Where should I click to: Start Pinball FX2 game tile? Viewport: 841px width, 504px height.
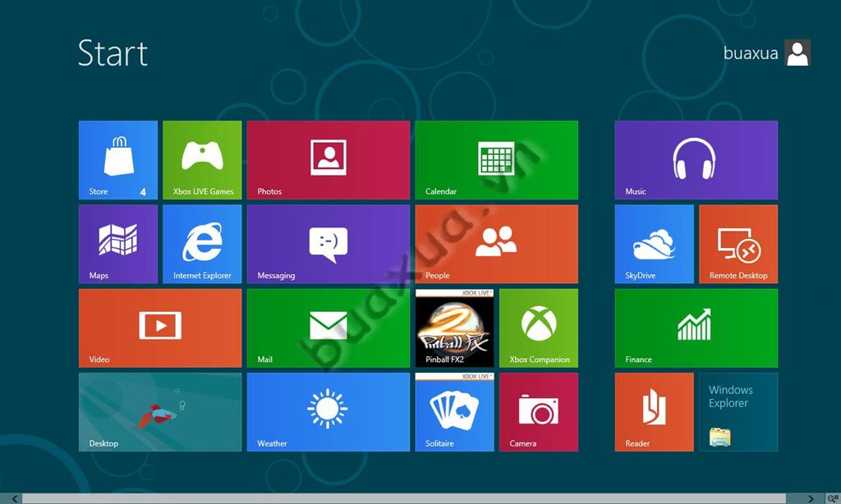pos(454,328)
